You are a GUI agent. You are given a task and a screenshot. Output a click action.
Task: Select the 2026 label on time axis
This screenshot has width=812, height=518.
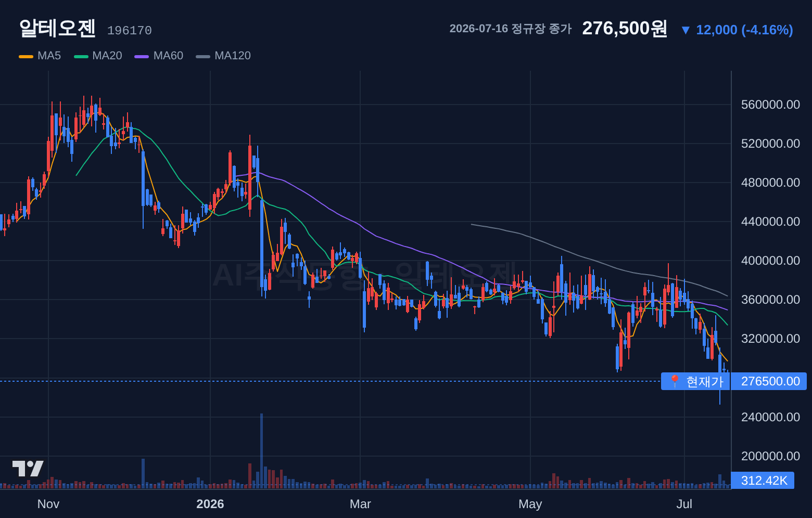coord(210,504)
